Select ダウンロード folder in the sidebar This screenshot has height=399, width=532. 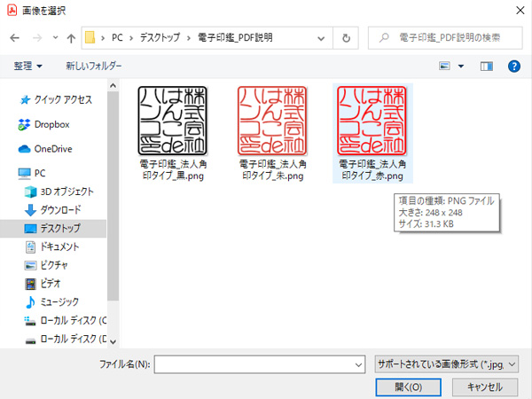pyautogui.click(x=59, y=210)
